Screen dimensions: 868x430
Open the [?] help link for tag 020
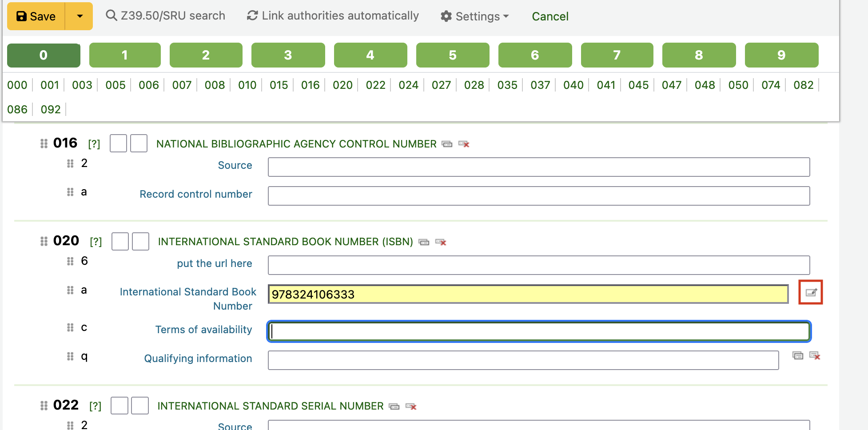point(96,242)
